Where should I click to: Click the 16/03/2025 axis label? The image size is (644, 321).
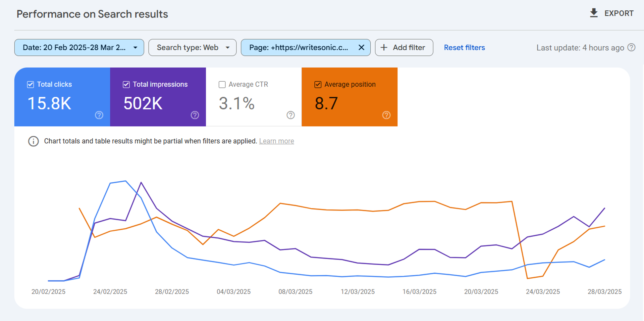click(419, 291)
